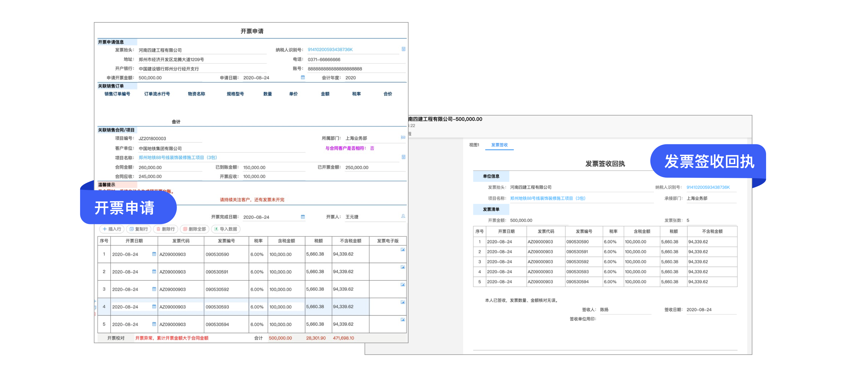Open 项目名称 link in 发票签收回执 window

[x=548, y=198]
